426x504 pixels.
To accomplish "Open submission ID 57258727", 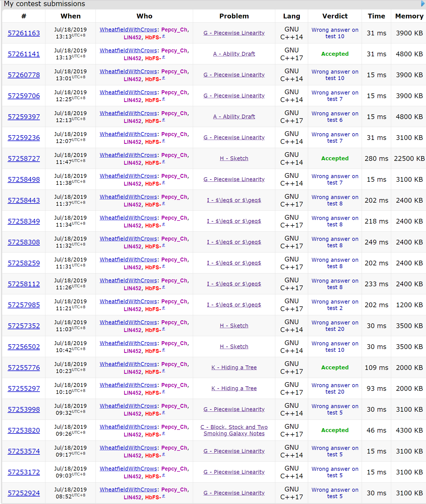I will pyautogui.click(x=24, y=159).
